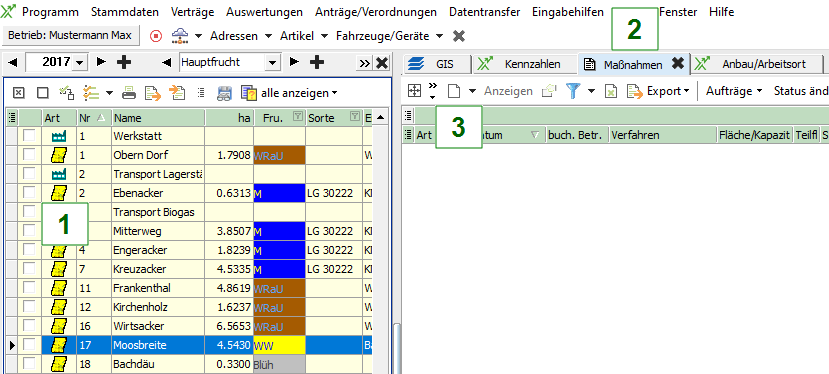Click the Anzeigen button
The width and height of the screenshot is (829, 374).
(x=508, y=91)
